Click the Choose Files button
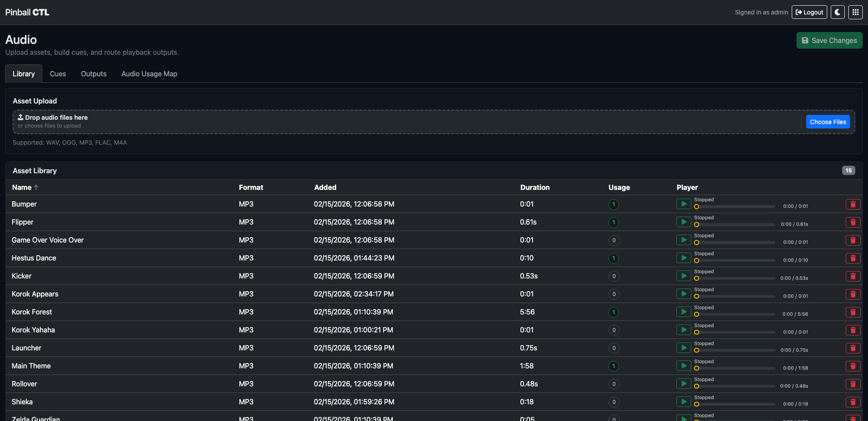The width and height of the screenshot is (868, 421). tap(828, 122)
